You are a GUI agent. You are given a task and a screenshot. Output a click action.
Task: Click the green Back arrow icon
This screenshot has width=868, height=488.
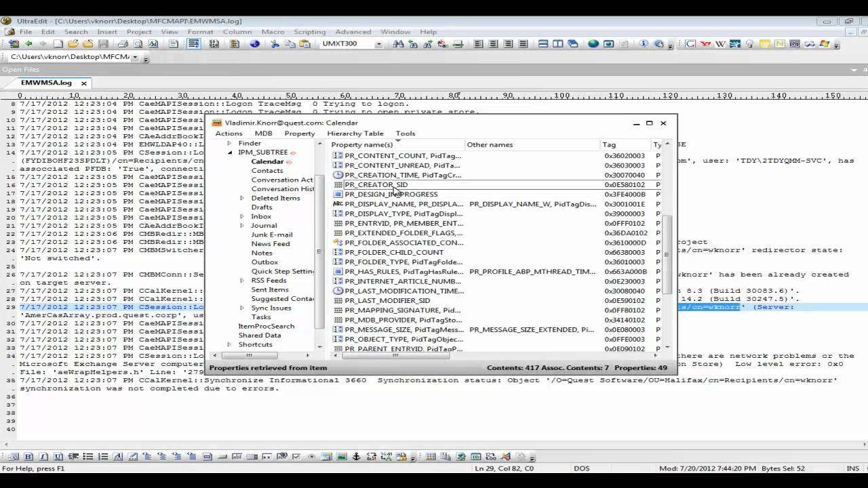pyautogui.click(x=28, y=44)
